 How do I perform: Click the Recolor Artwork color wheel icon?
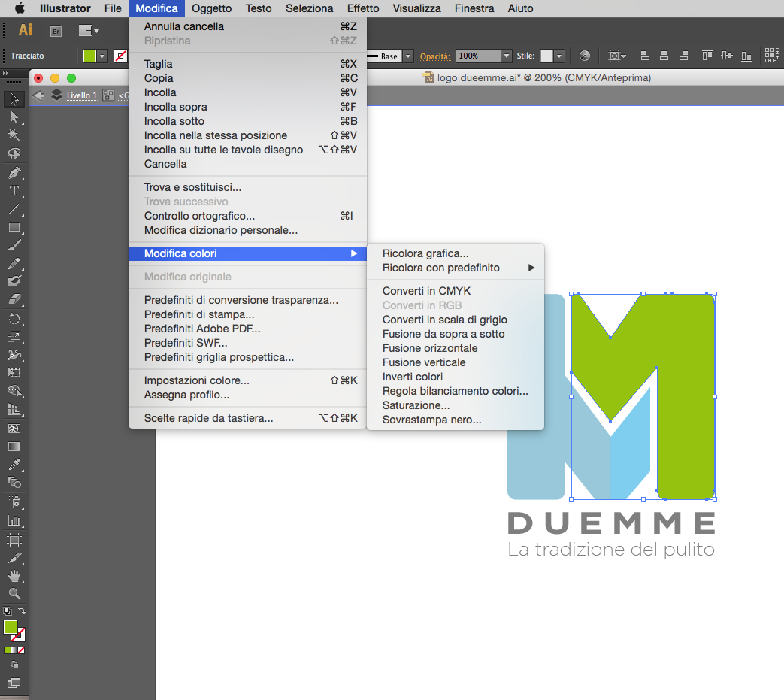(585, 56)
